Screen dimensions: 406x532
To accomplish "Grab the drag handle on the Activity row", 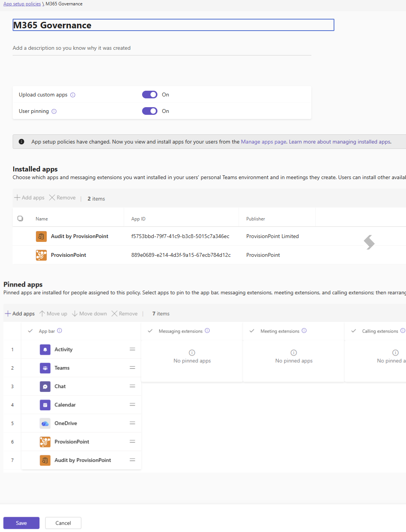I will (x=133, y=349).
